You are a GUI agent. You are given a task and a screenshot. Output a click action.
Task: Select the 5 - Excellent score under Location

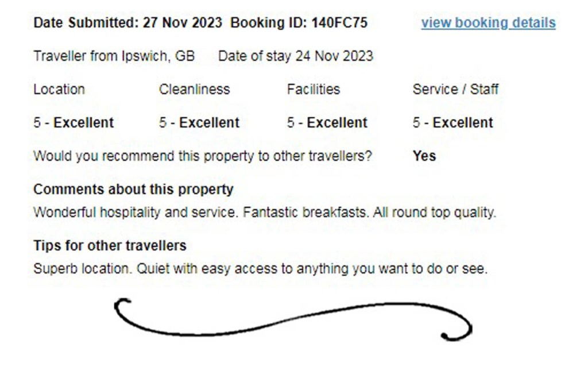[73, 123]
